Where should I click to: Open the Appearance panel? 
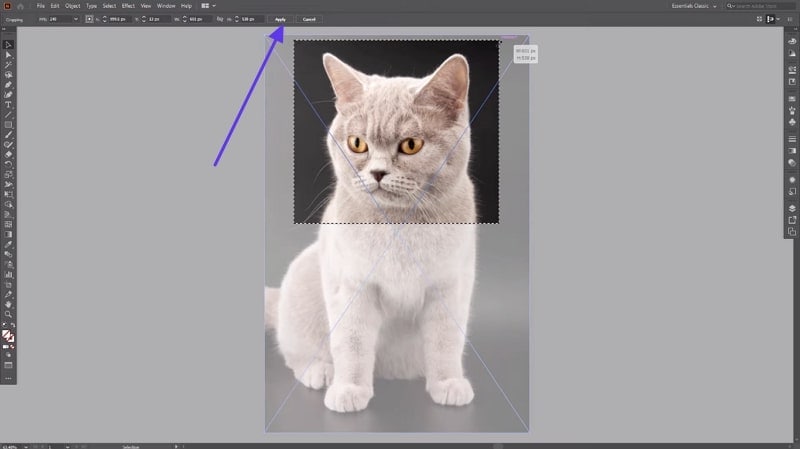click(792, 180)
